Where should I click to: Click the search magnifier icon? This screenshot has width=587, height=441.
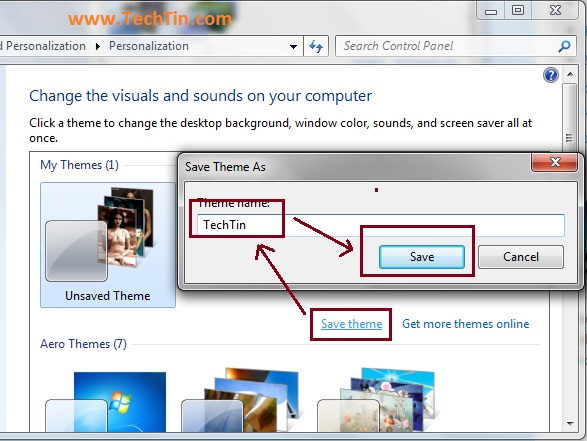point(564,46)
